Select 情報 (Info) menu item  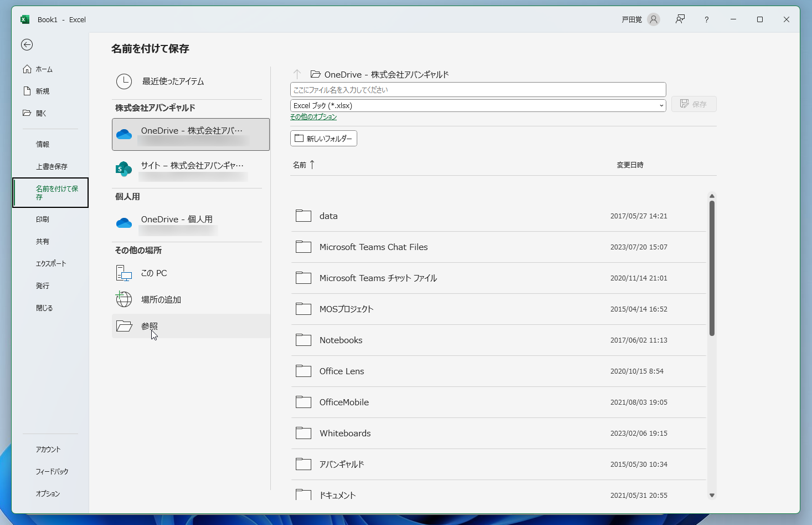[43, 144]
